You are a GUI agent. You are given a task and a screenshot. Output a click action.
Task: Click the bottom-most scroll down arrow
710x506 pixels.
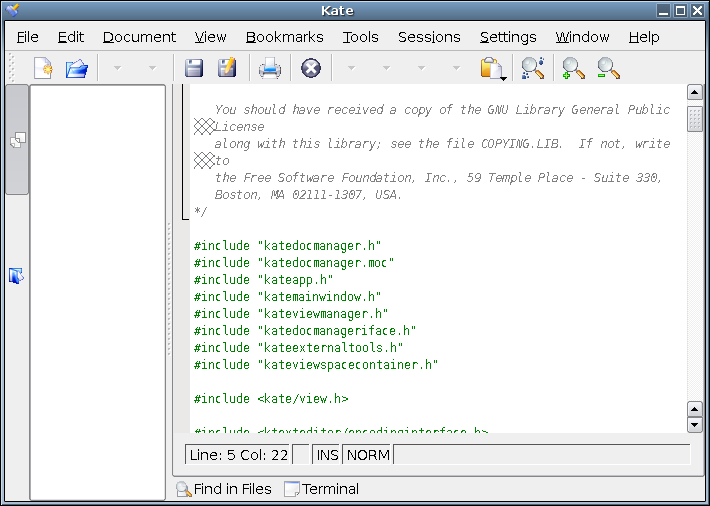point(695,424)
